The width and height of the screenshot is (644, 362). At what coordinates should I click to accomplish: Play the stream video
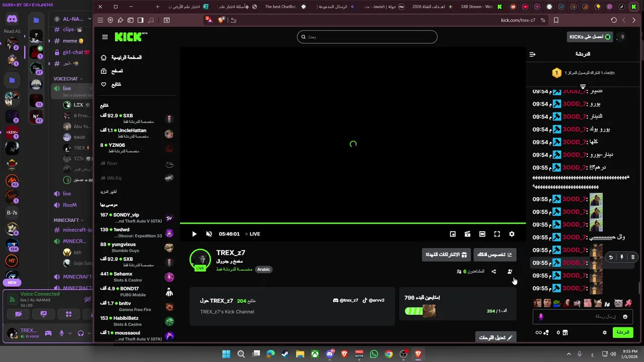194,234
